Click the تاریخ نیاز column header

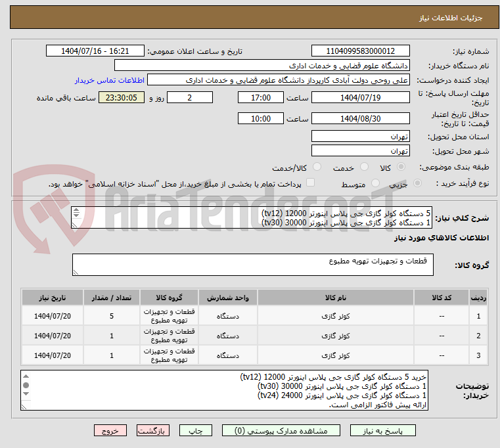[53, 298]
